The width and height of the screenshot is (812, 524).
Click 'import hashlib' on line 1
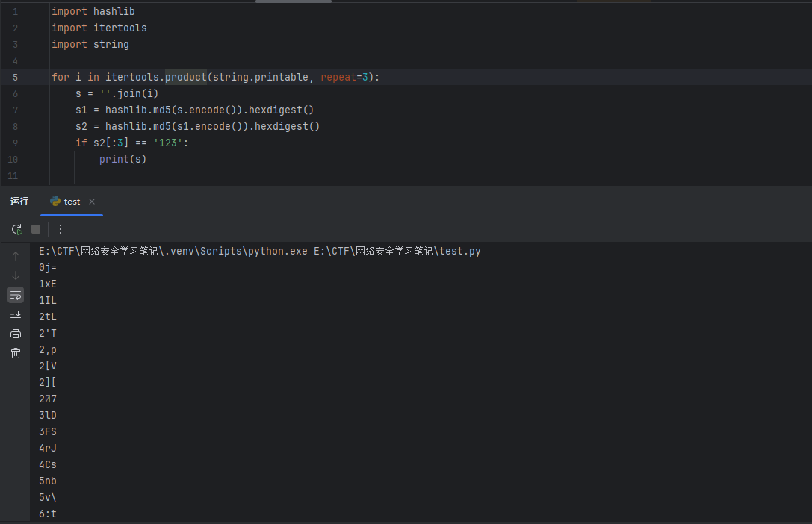93,11
